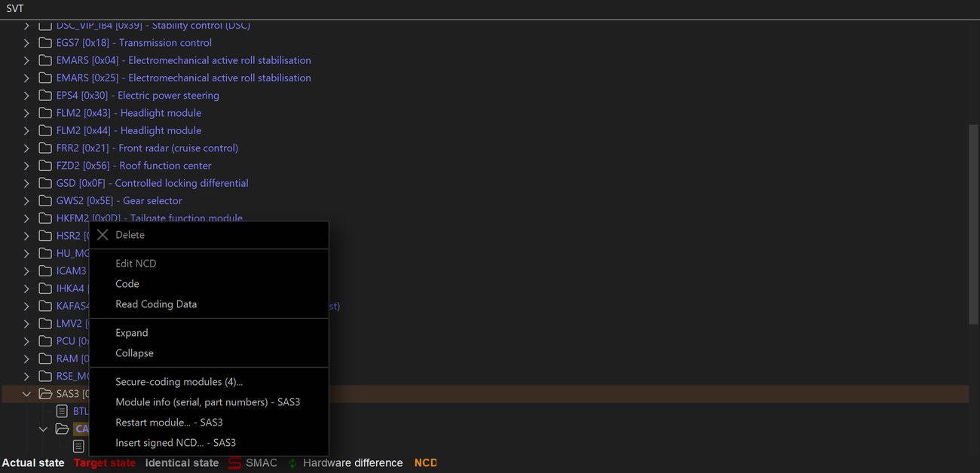Click the folder icon for EMARS [0x04]
980x473 pixels.
(45, 60)
